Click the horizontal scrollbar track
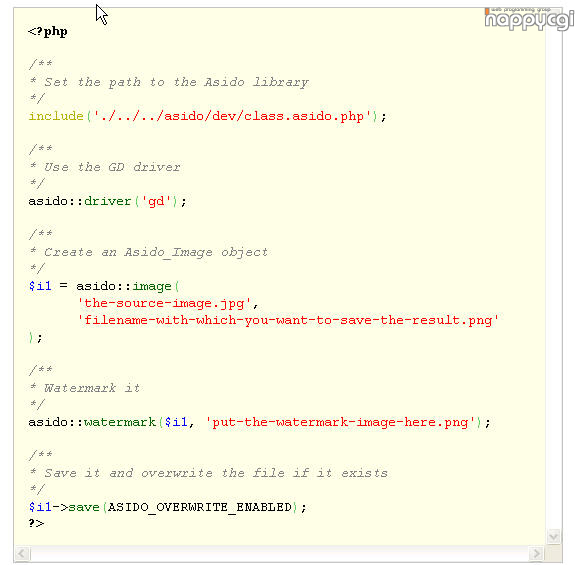The width and height of the screenshot is (585, 565). pyautogui.click(x=280, y=553)
